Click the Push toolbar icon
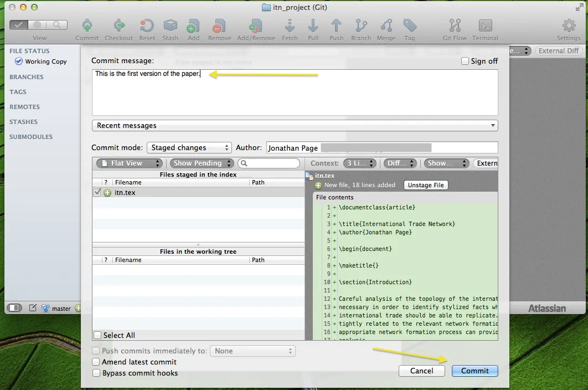Viewport: 588px width, 390px height. pos(336,26)
